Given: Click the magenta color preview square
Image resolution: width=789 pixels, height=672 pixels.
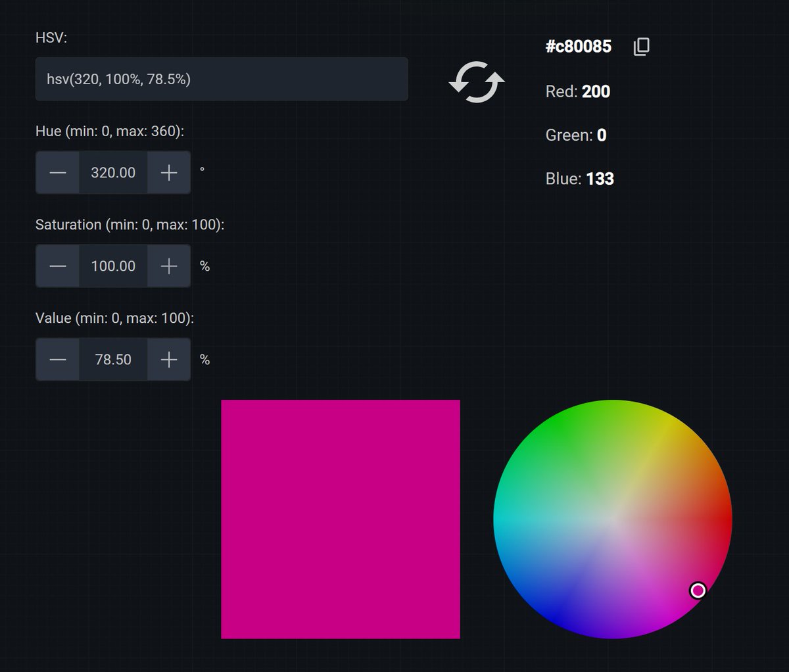Looking at the screenshot, I should pos(341,519).
